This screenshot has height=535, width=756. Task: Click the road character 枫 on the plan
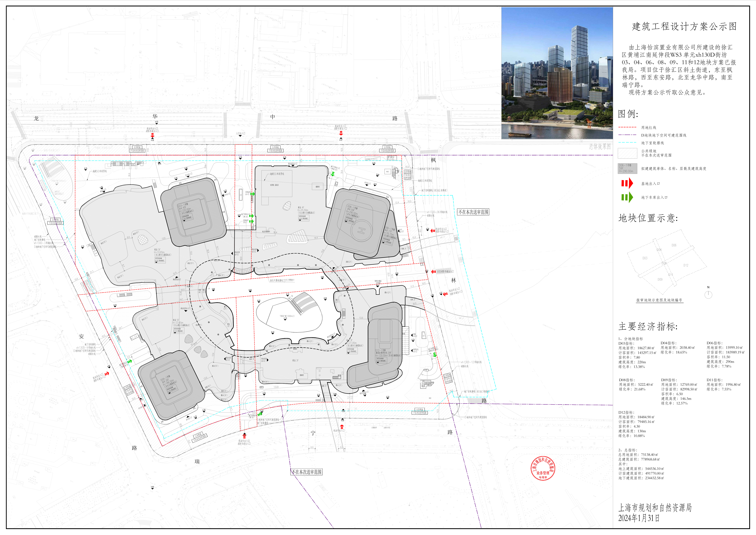433,160
